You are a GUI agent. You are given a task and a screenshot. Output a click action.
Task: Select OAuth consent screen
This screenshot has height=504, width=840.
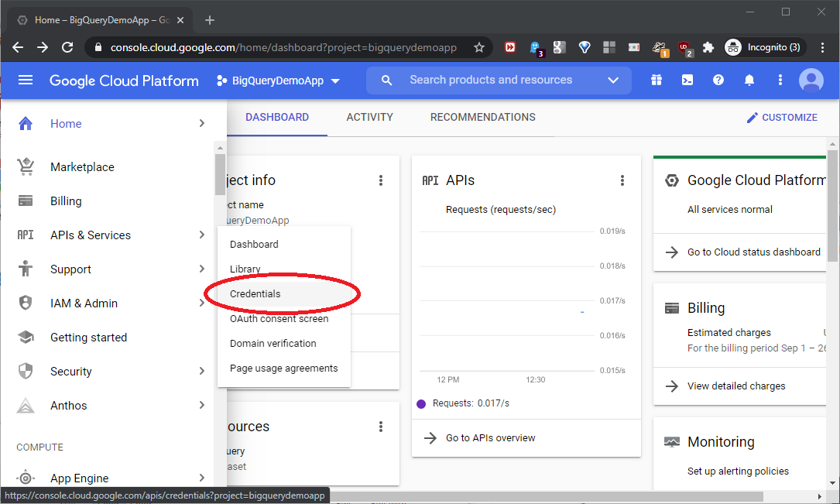tap(284, 319)
